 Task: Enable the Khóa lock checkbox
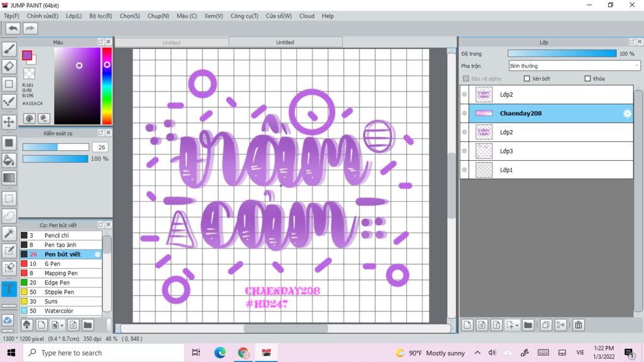tap(587, 79)
